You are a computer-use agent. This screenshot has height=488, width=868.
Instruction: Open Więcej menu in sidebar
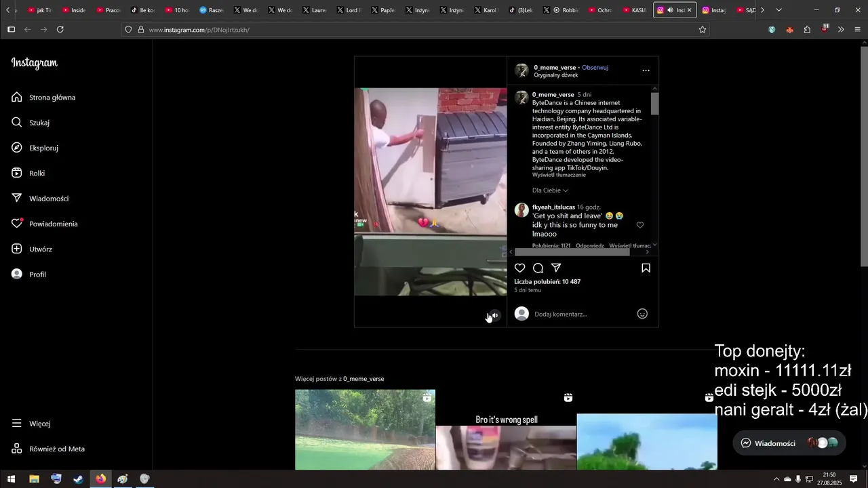click(31, 424)
